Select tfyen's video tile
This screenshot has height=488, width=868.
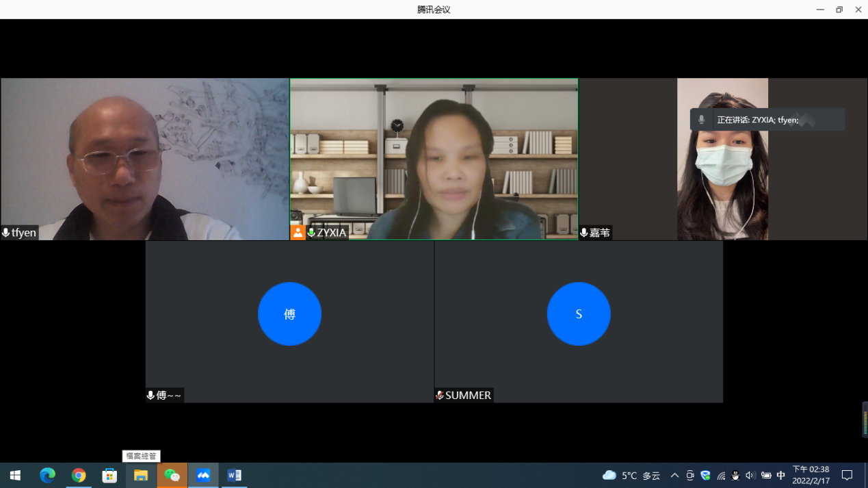coord(144,159)
